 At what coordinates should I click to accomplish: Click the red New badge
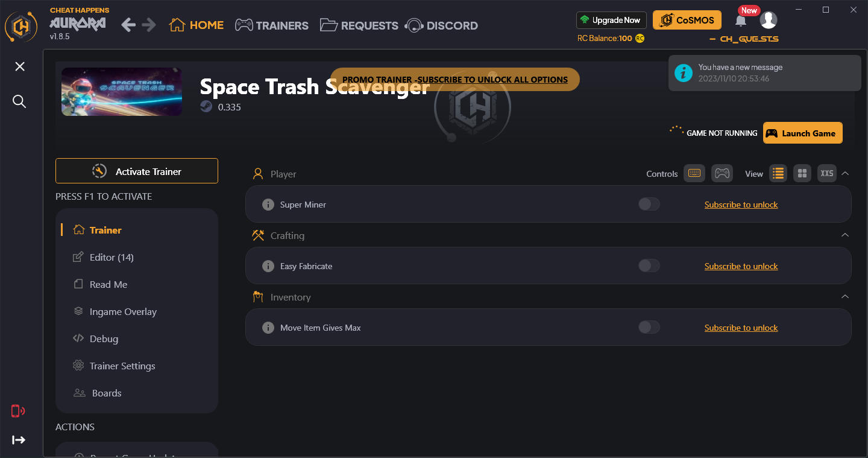coord(749,10)
